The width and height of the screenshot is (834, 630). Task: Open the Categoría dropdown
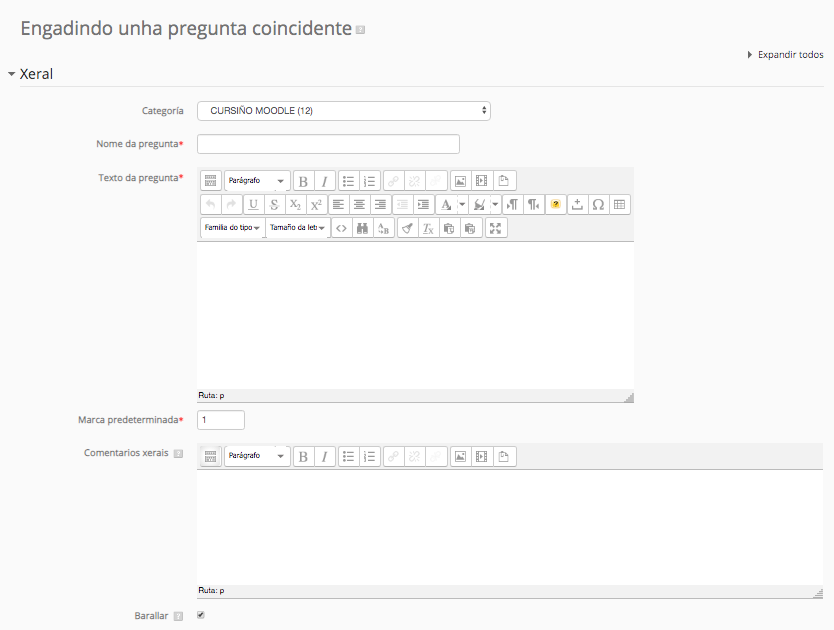pyautogui.click(x=343, y=111)
